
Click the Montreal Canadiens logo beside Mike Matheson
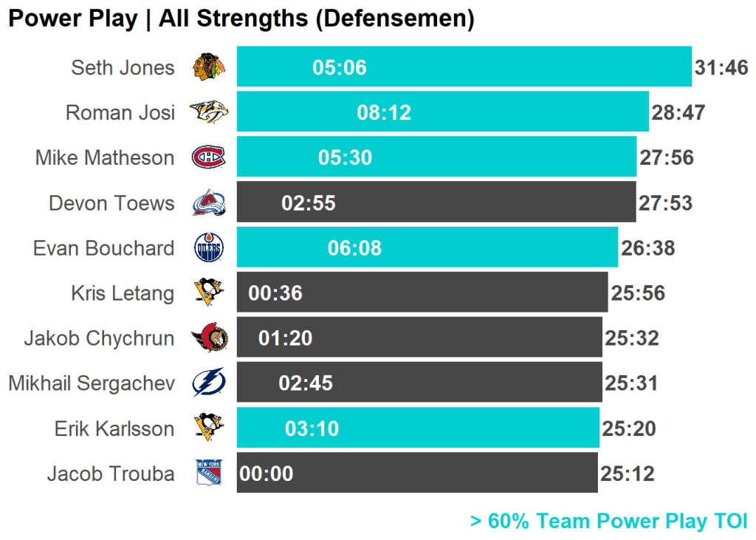click(x=209, y=157)
